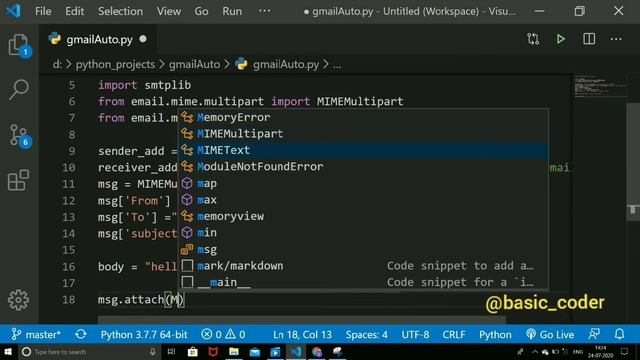The image size is (640, 360).
Task: Click d: drive breadcrumb
Action: click(57, 64)
